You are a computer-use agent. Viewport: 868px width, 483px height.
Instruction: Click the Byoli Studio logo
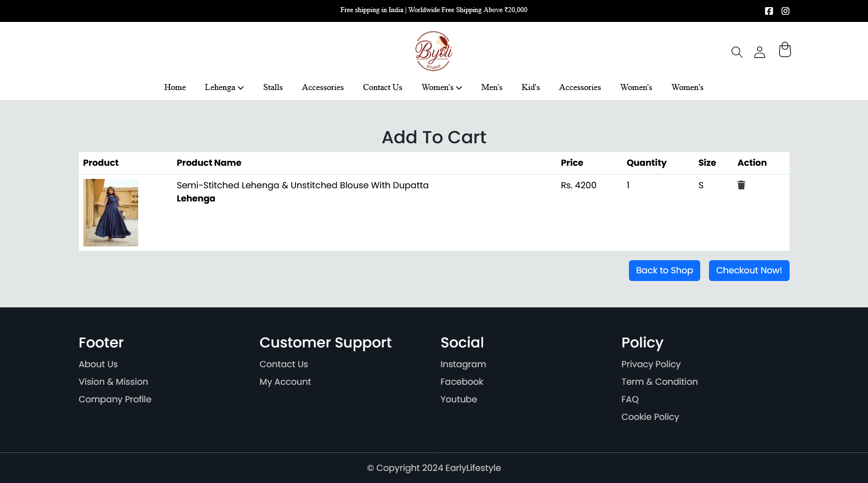point(434,51)
